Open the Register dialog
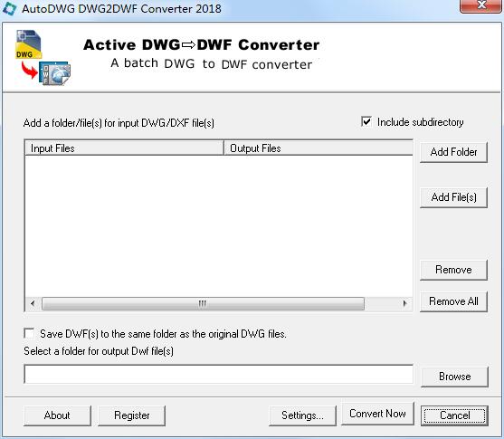The height and width of the screenshot is (439, 504). [x=132, y=415]
